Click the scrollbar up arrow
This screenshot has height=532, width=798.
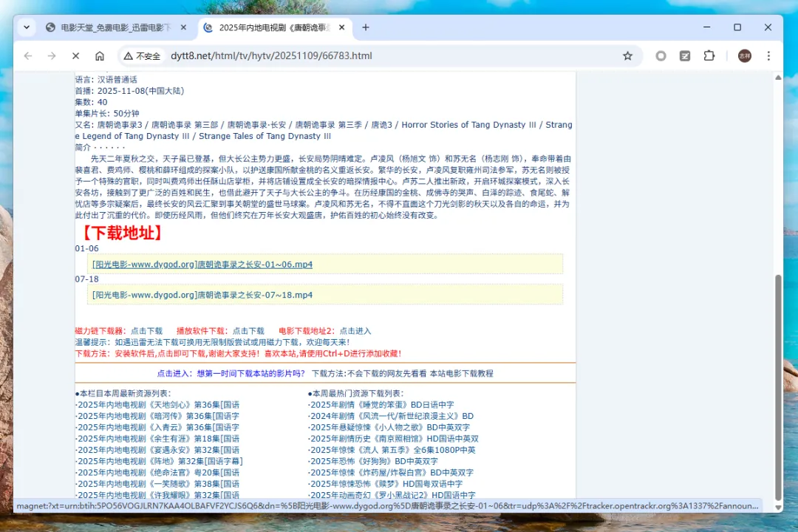tap(777, 78)
